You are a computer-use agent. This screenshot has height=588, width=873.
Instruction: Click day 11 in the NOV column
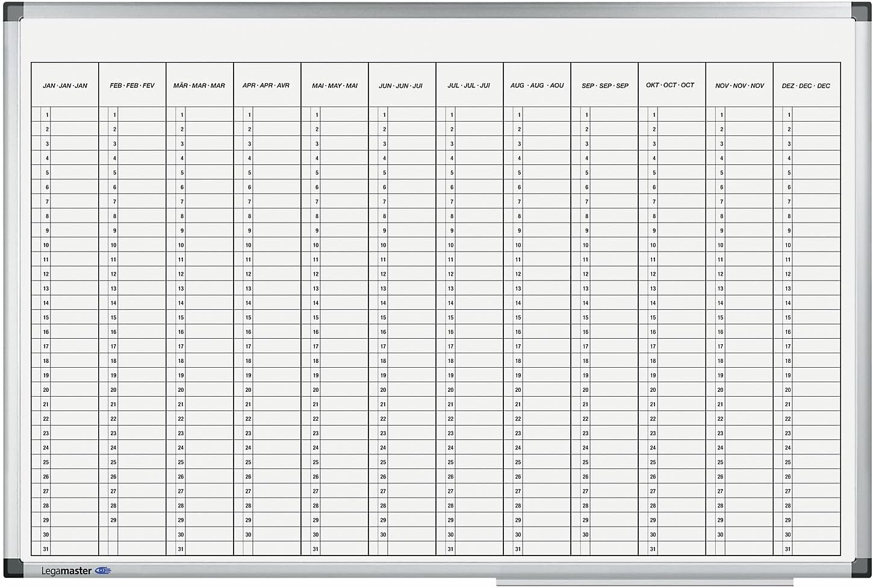tap(720, 259)
